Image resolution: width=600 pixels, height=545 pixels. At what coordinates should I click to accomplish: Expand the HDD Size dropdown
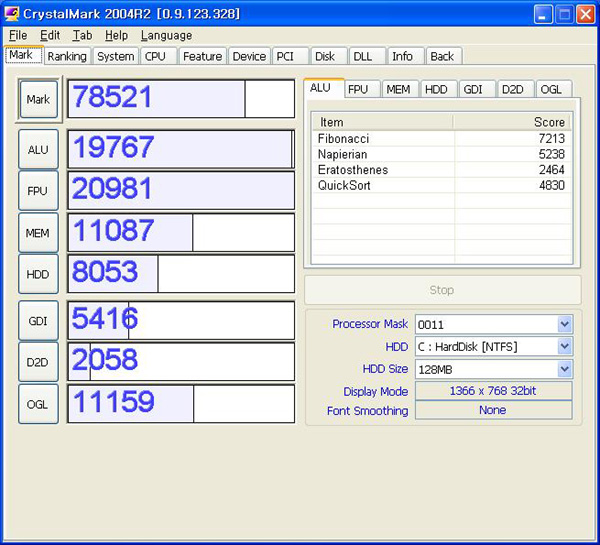[565, 369]
